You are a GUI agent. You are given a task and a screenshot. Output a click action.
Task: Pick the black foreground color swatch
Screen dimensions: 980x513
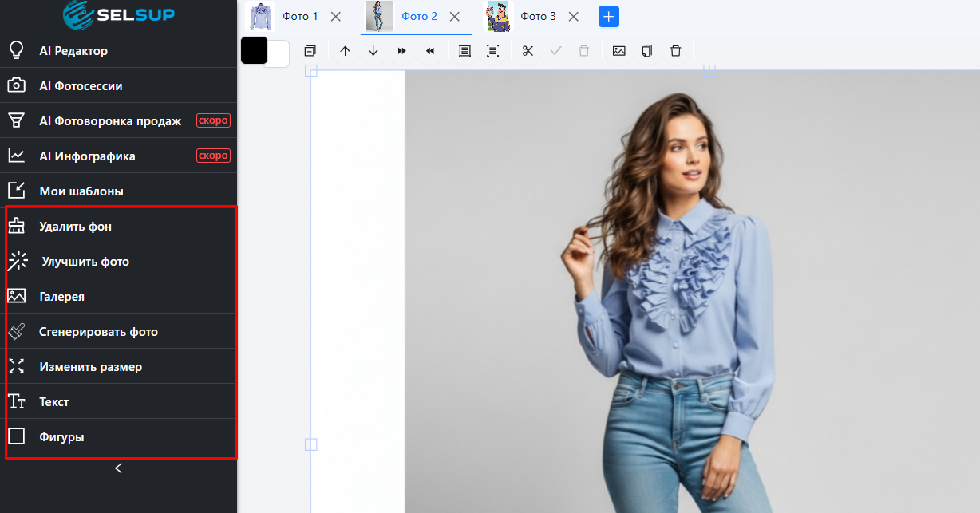[x=254, y=50]
